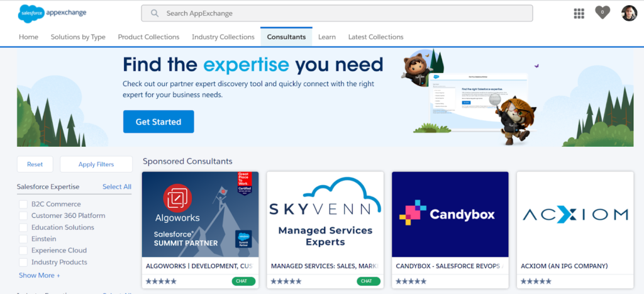Check the B2C Commerce checkbox
The image size is (644, 294).
tap(23, 204)
